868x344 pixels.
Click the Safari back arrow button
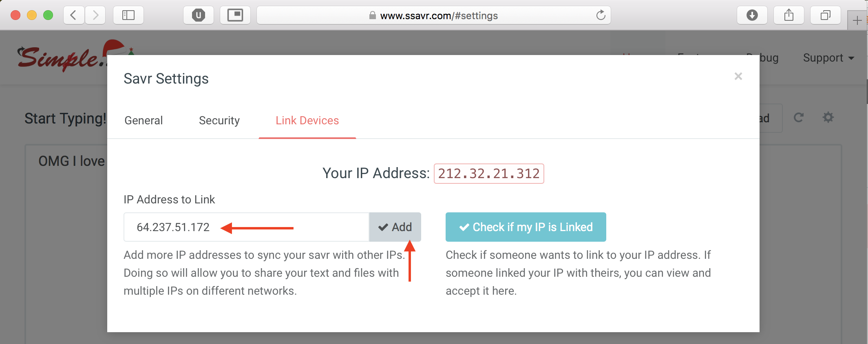[74, 15]
